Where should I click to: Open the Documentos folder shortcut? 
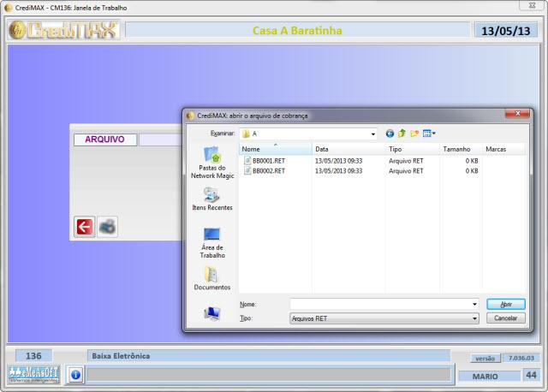point(211,279)
